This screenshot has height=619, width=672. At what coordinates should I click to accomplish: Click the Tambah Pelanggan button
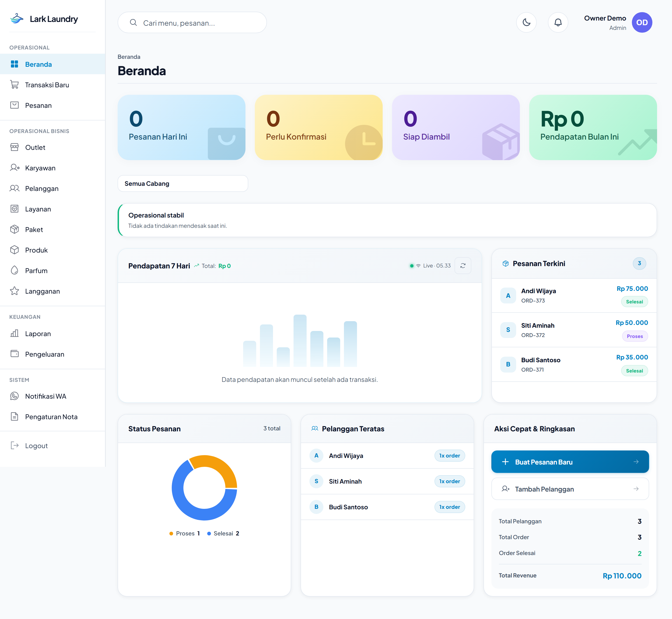click(x=570, y=489)
